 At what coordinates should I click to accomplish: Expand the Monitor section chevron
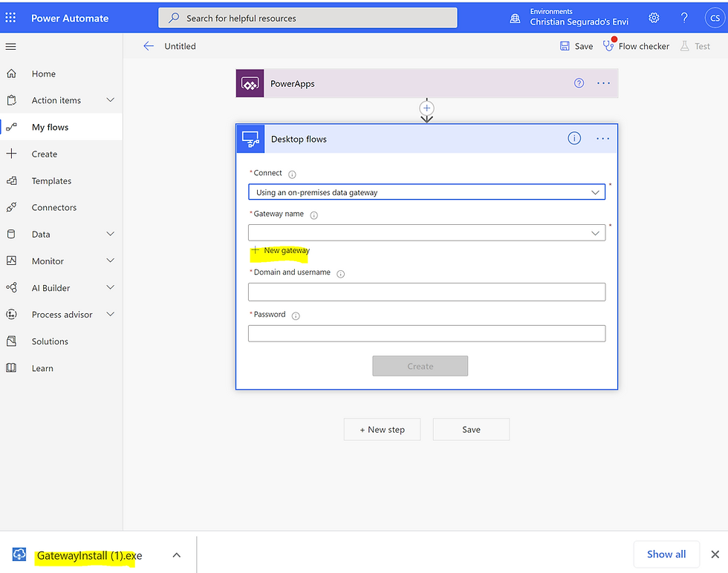pyautogui.click(x=111, y=261)
